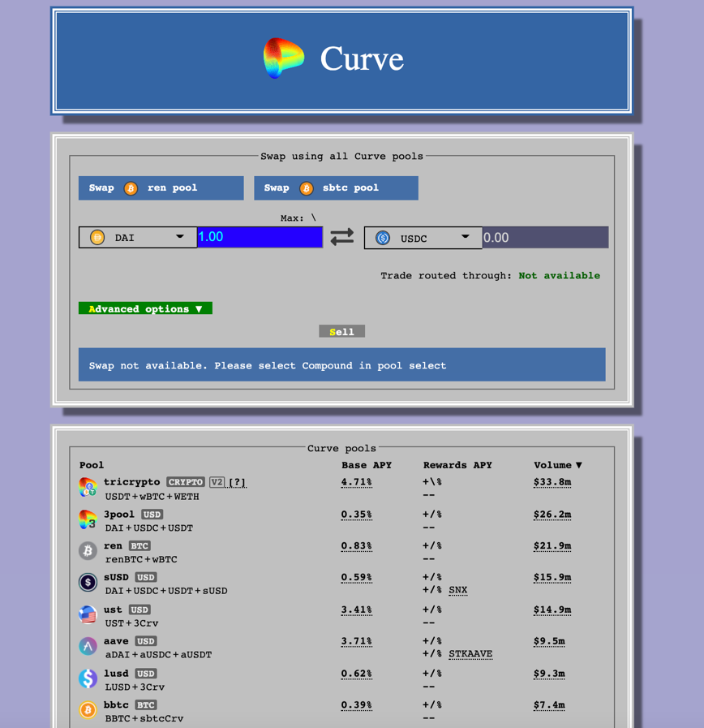Expand the Advanced options section
704x728 pixels.
point(145,308)
